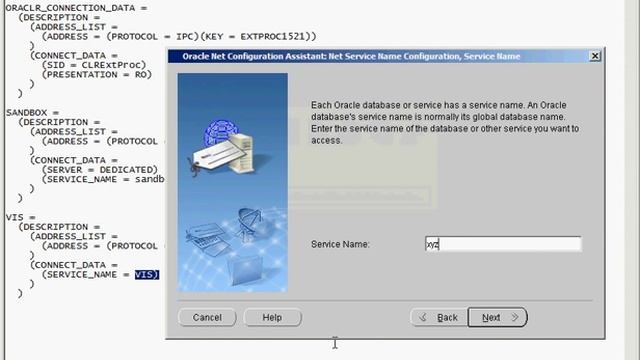
Task: Click the (SERVER = DEDICATED) line
Action: (100, 169)
